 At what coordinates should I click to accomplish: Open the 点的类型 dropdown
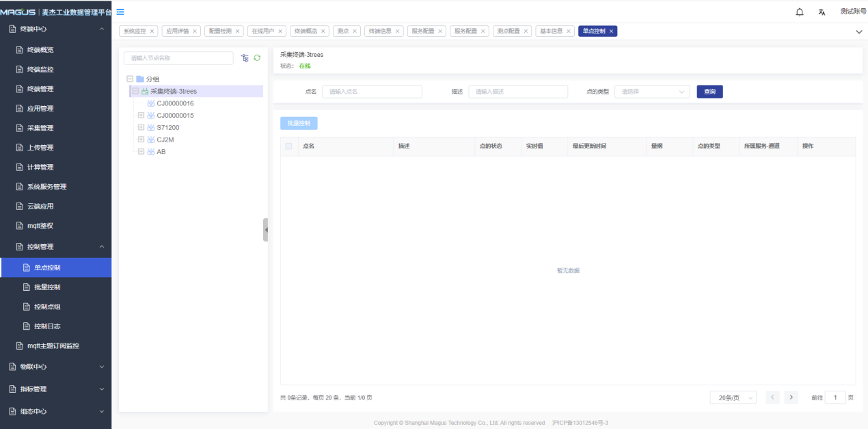(x=651, y=92)
